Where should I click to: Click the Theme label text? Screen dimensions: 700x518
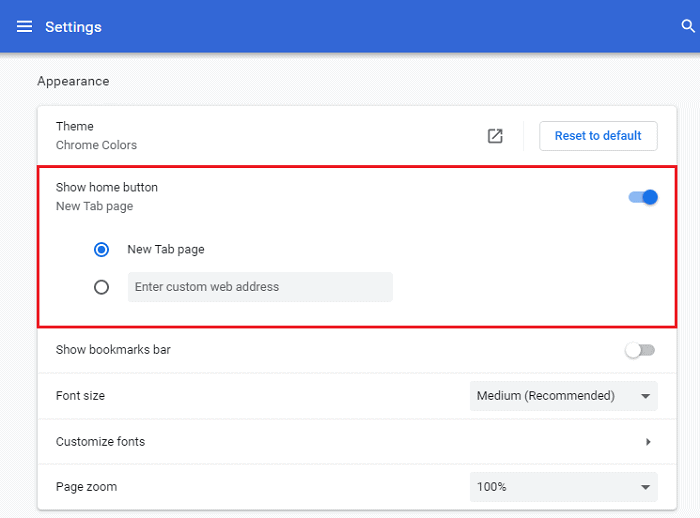click(75, 126)
